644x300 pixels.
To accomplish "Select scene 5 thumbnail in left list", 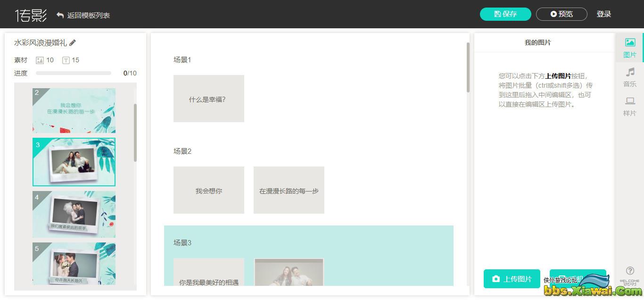I will [74, 264].
